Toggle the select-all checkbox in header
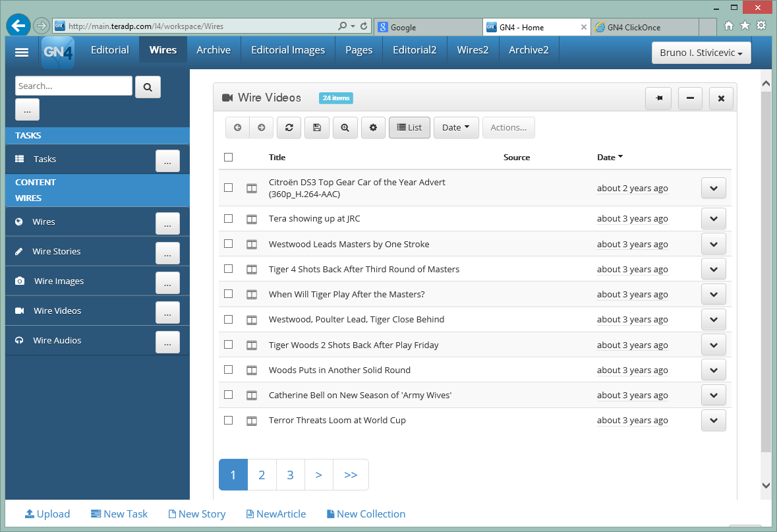The image size is (777, 532). [x=229, y=157]
